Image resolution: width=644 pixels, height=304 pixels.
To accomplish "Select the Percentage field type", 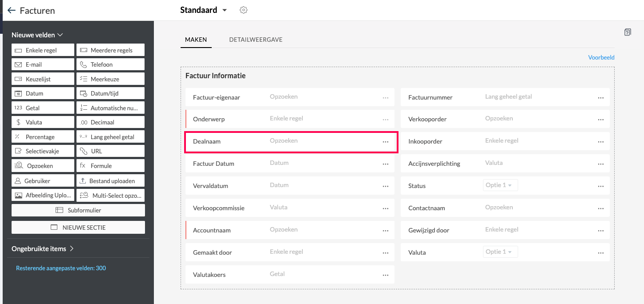I will click(43, 137).
